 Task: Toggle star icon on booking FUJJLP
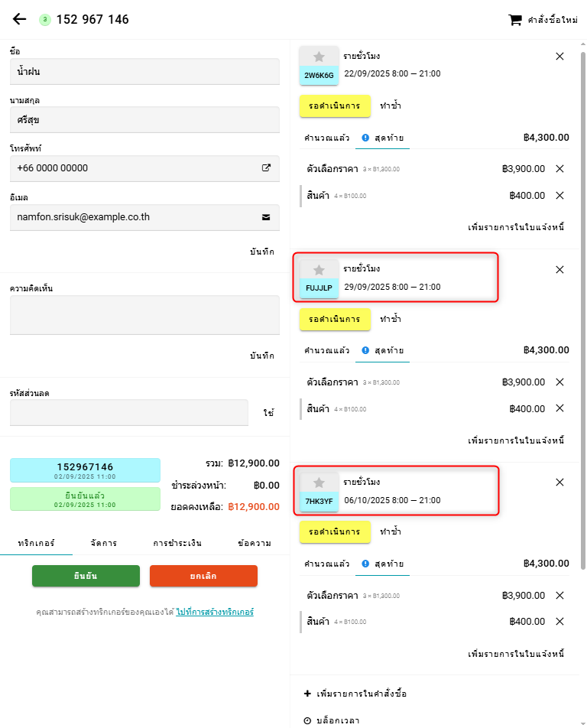(319, 270)
